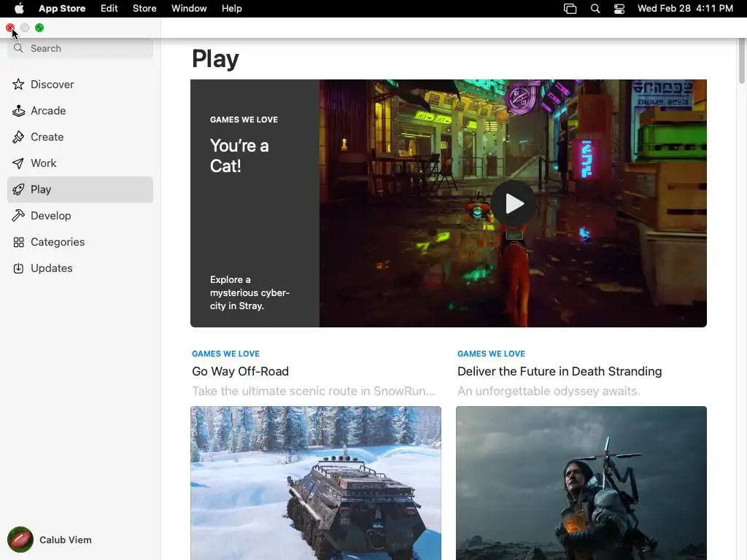
Task: Click 'Explore a mysterious cyber-city in Stray.' text
Action: click(x=249, y=293)
